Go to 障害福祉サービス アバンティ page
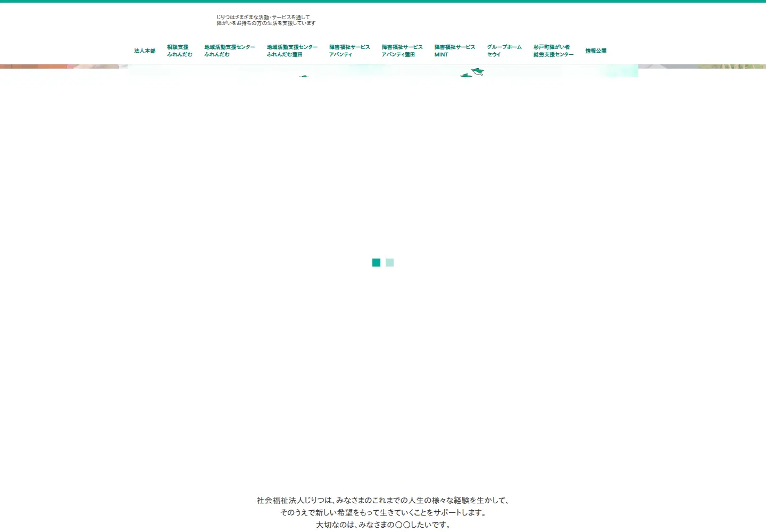766x532 pixels. click(349, 51)
